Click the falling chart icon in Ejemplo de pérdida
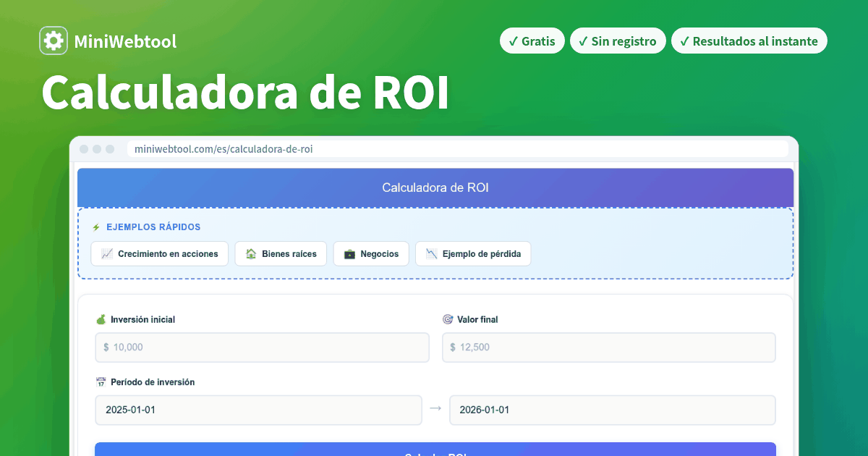 pyautogui.click(x=432, y=254)
